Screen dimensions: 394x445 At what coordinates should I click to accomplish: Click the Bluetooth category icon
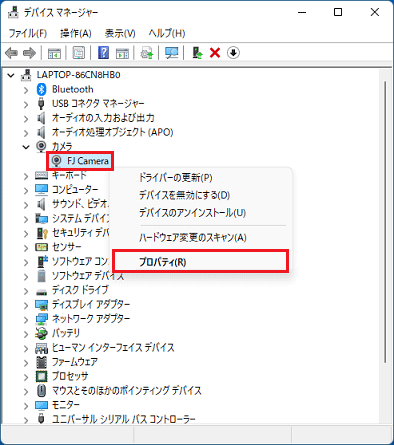(x=41, y=89)
